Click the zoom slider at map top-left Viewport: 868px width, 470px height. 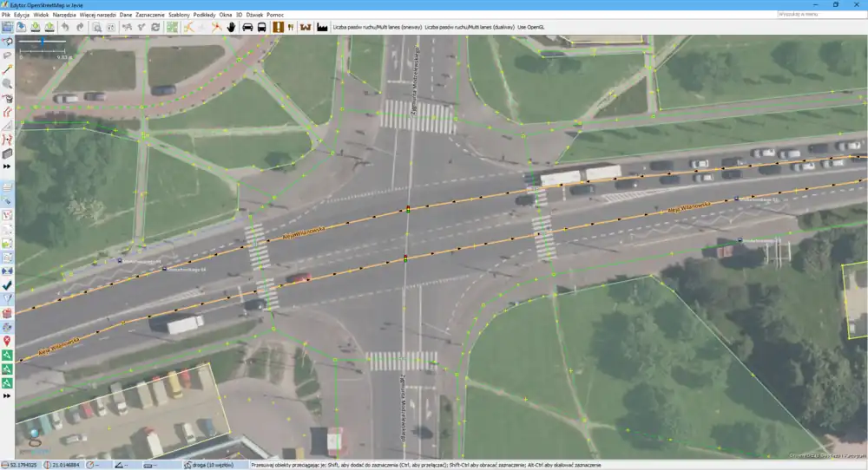click(x=42, y=42)
